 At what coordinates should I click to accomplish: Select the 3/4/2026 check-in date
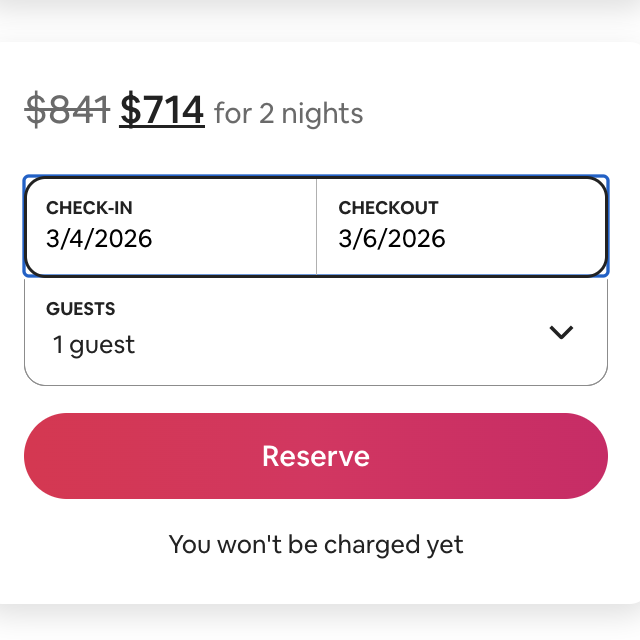(x=99, y=239)
